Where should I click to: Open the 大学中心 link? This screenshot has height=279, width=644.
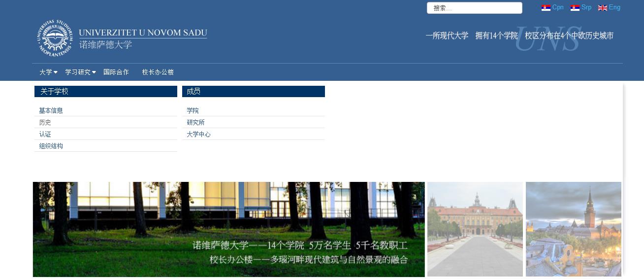click(x=198, y=134)
